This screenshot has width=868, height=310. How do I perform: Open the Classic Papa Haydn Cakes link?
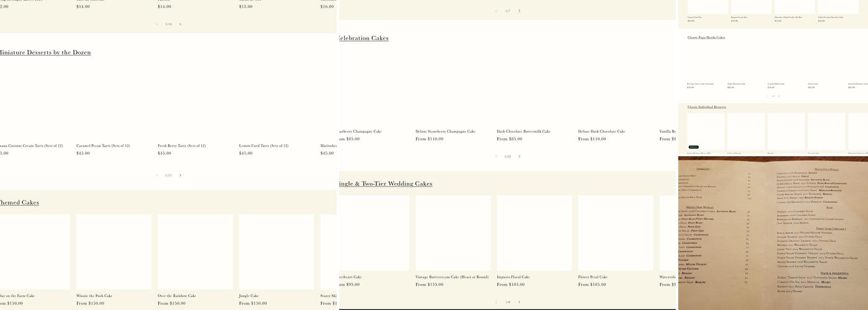[x=706, y=37]
